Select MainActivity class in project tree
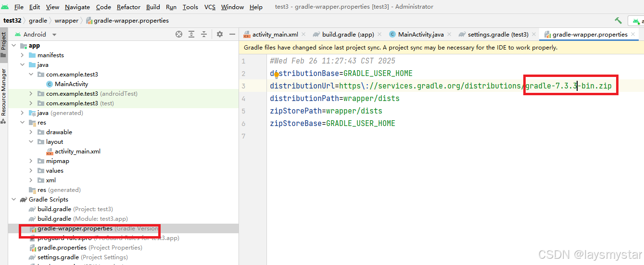The height and width of the screenshot is (265, 644). pos(72,84)
